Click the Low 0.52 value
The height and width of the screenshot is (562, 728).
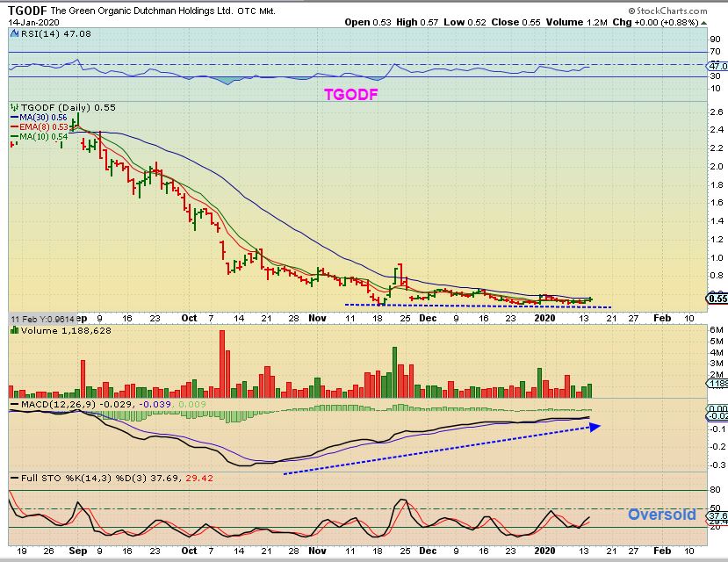coord(465,22)
